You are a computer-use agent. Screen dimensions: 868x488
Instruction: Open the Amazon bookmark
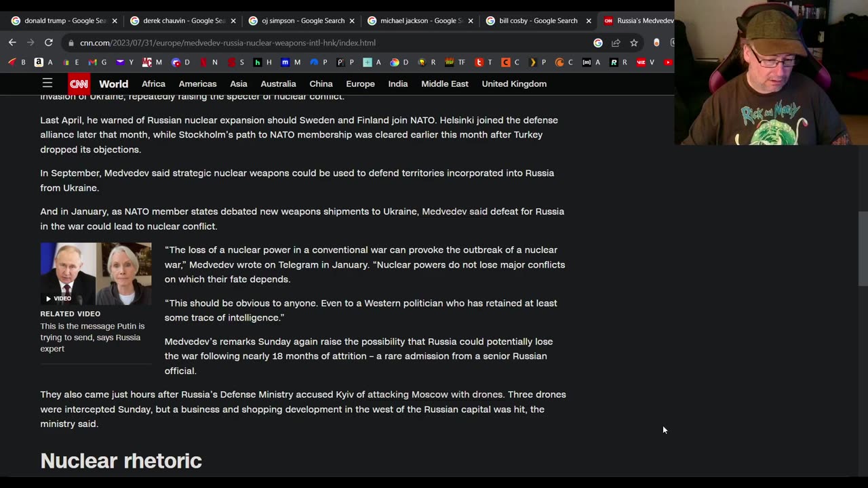(x=43, y=62)
